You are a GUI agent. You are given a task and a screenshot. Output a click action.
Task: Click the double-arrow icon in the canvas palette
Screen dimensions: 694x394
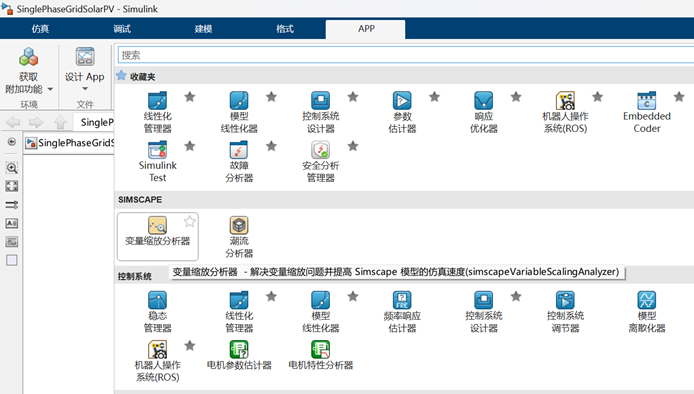click(12, 205)
